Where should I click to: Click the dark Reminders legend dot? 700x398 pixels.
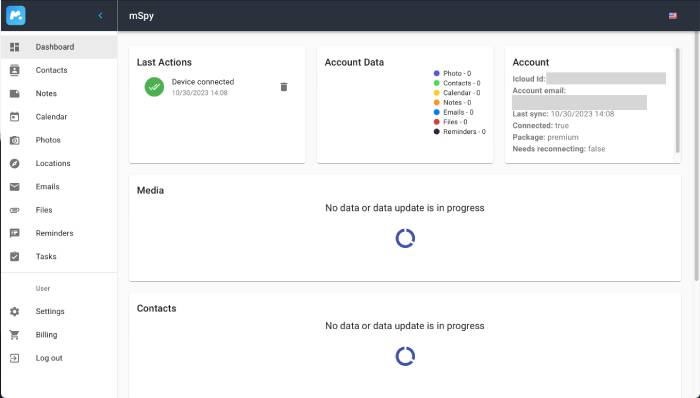[x=437, y=132]
